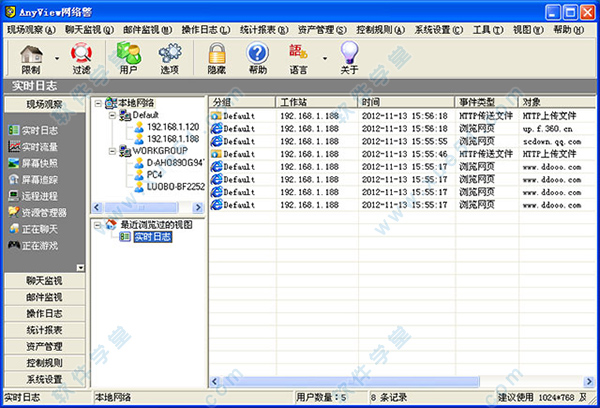Collapse the WORKGROUP tree node
This screenshot has width=600, height=408.
112,151
